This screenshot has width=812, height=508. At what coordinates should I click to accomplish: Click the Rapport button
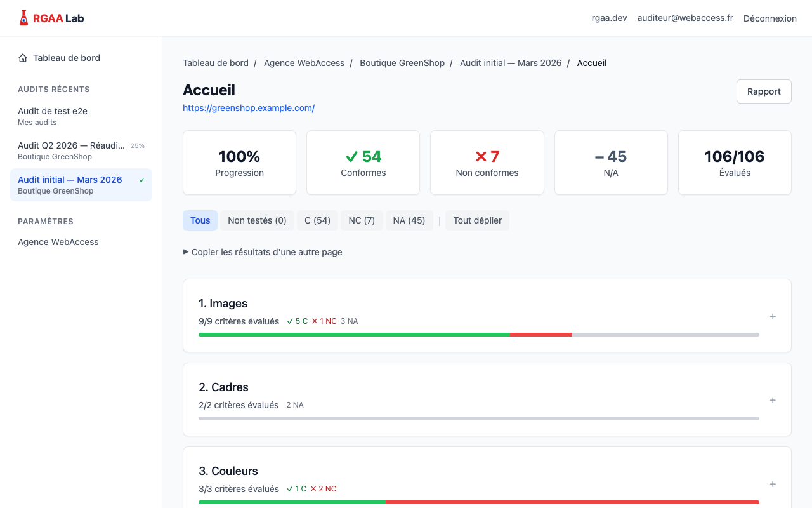[763, 91]
